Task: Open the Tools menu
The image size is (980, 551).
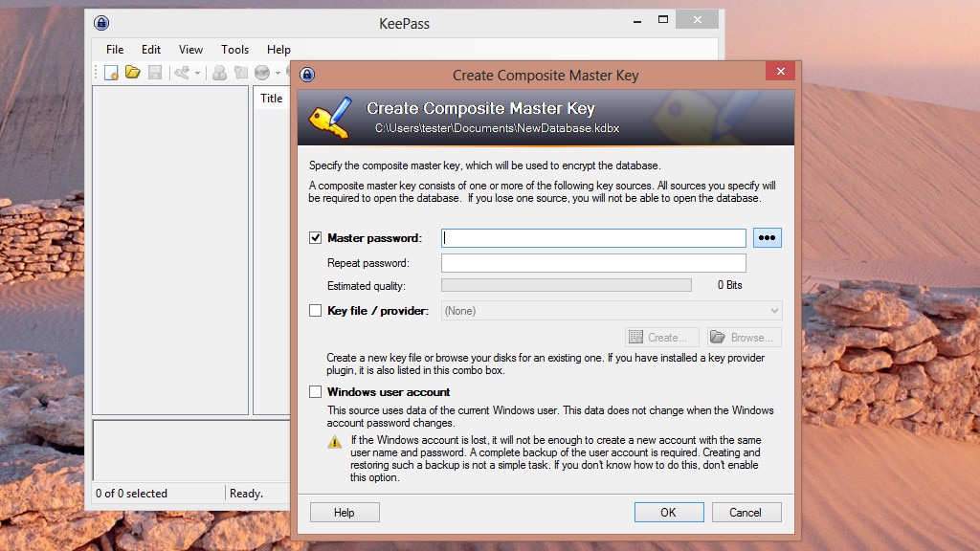Action: coord(234,50)
